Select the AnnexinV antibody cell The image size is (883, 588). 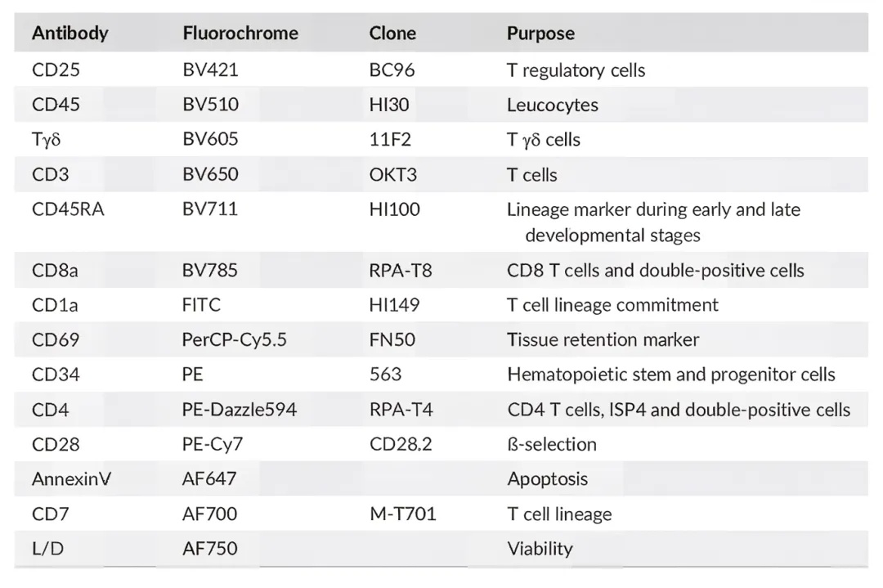point(71,479)
